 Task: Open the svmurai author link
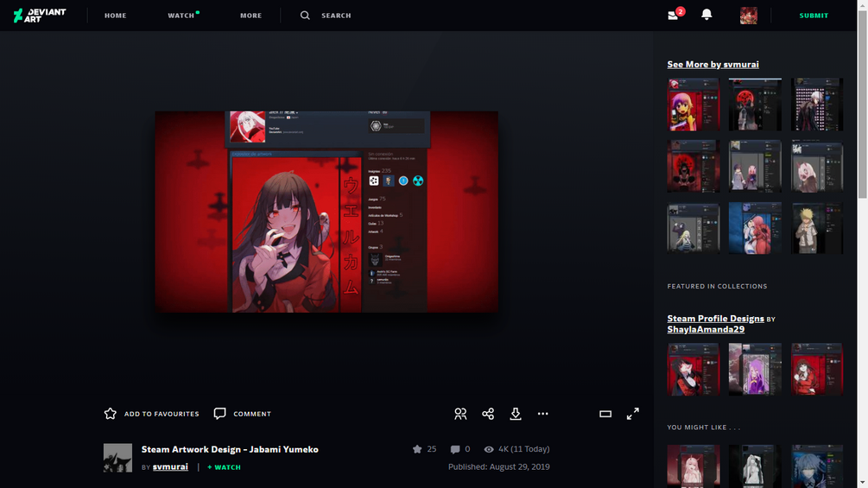coord(170,467)
